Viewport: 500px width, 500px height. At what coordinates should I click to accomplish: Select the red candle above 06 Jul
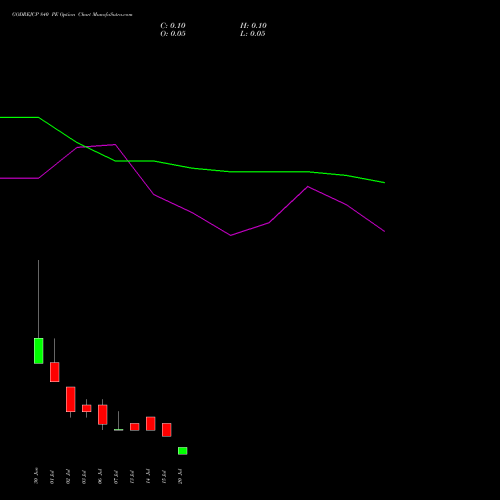[103, 414]
